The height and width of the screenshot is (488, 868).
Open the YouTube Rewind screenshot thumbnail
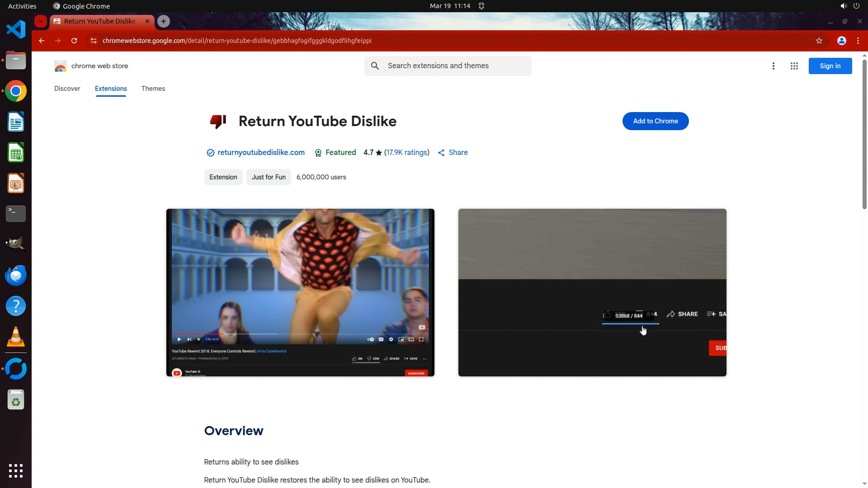(x=300, y=292)
